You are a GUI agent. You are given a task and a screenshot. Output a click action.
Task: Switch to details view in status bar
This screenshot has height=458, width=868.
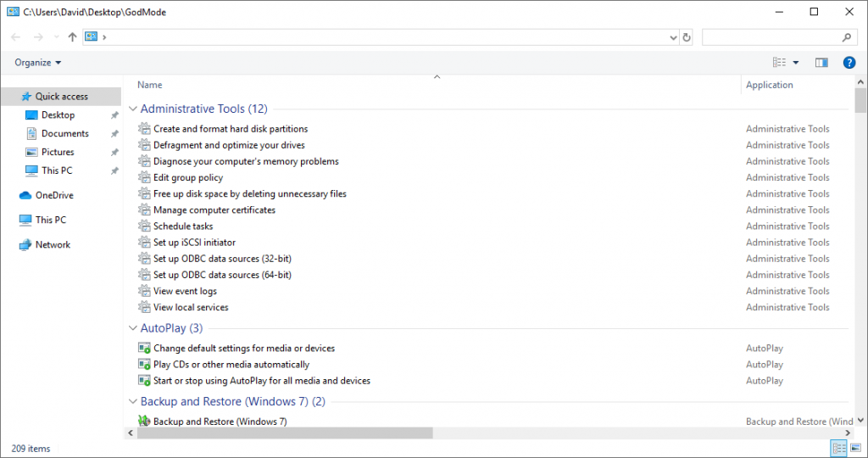click(839, 448)
